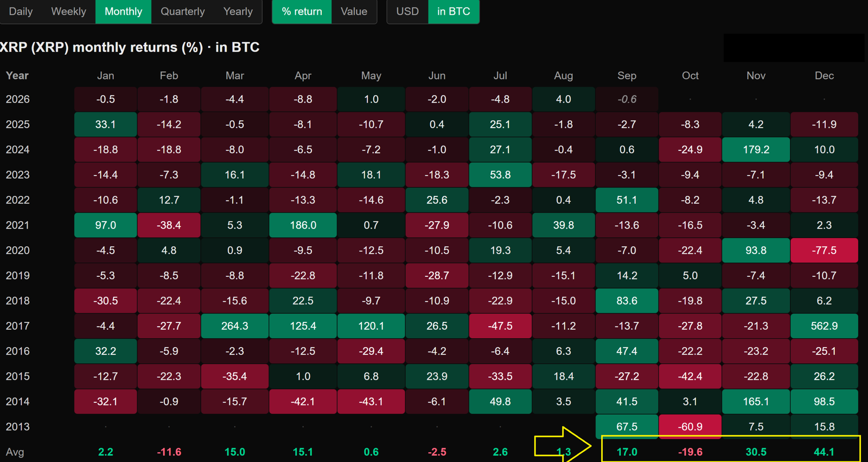The width and height of the screenshot is (868, 462).
Task: Select the in BTC denomination
Action: 454,11
